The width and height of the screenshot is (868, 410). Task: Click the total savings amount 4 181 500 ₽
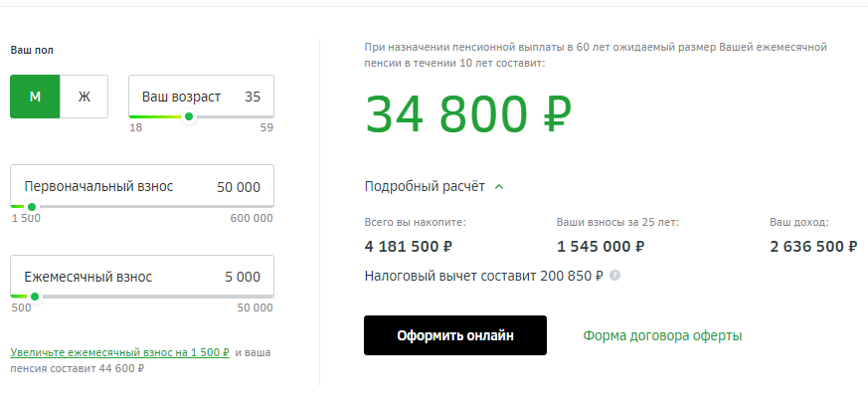point(409,247)
